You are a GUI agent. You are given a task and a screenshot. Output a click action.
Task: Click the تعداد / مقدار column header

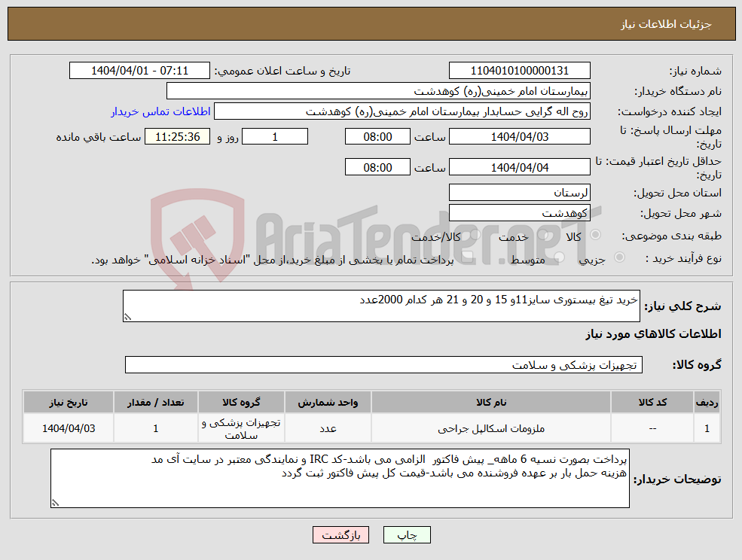pos(155,402)
